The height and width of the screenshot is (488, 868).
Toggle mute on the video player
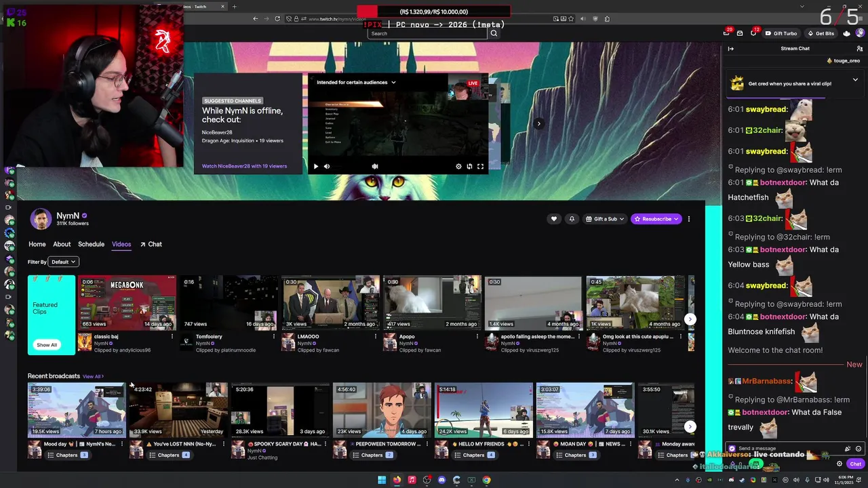click(327, 166)
